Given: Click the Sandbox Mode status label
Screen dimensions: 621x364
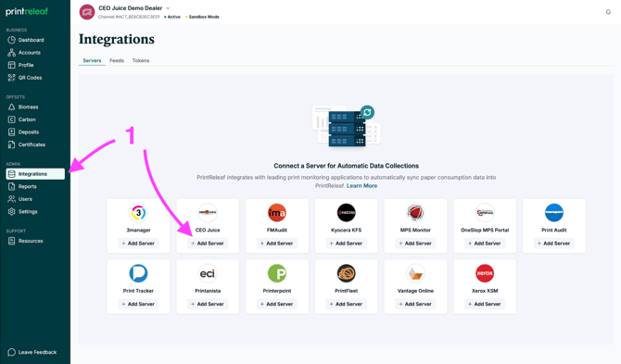Looking at the screenshot, I should tap(202, 17).
